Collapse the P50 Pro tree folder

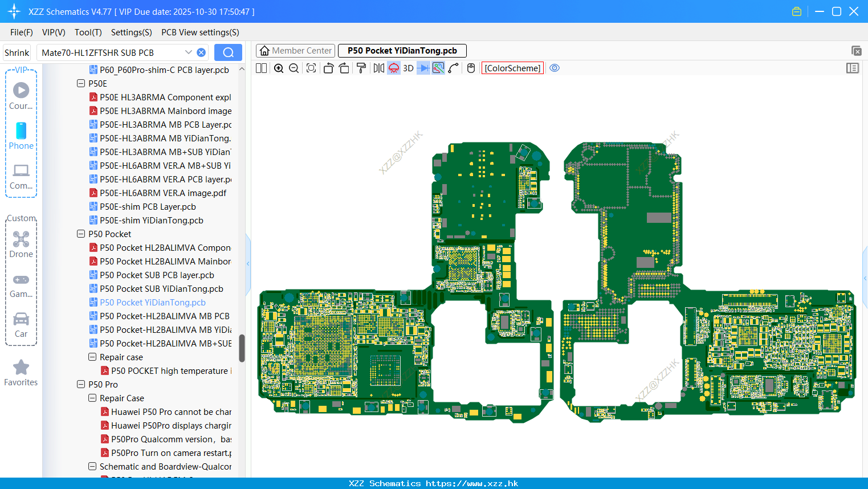(81, 384)
